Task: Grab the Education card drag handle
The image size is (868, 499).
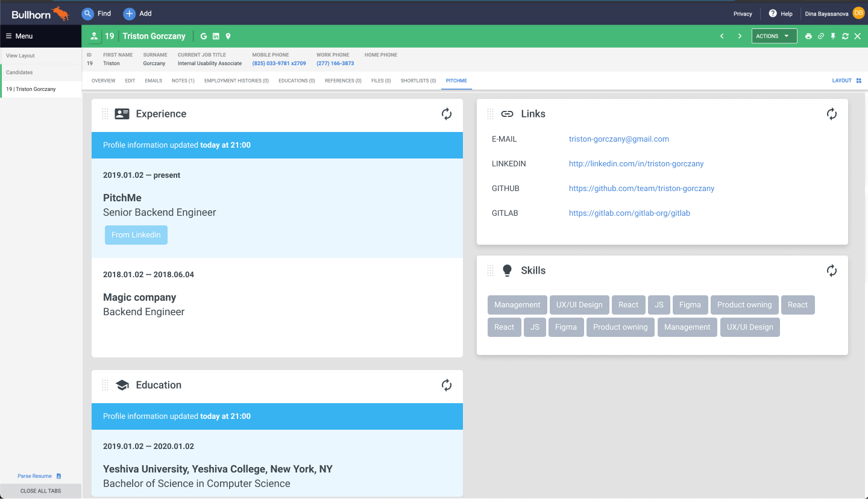Action: [x=105, y=385]
